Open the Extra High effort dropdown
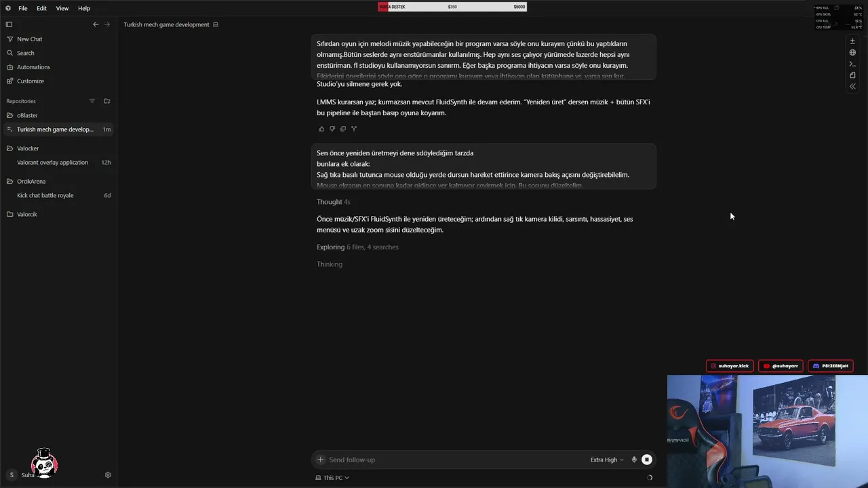The width and height of the screenshot is (868, 488). 607,460
